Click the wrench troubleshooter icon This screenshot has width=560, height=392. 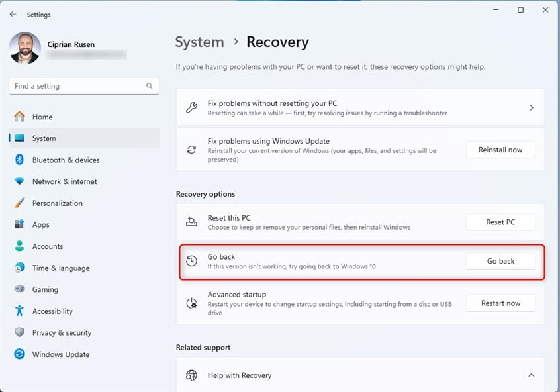point(192,107)
